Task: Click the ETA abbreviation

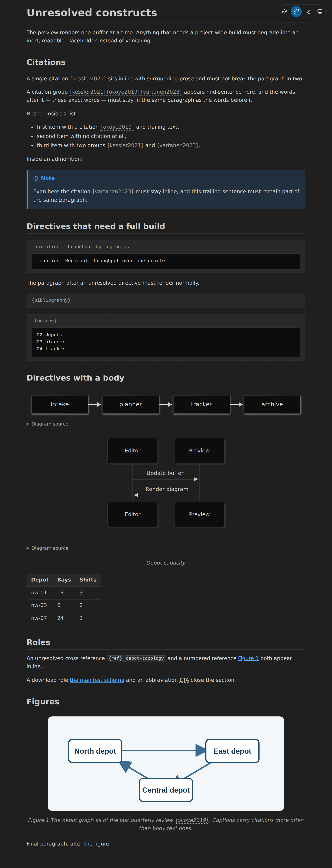Action: 184,680
